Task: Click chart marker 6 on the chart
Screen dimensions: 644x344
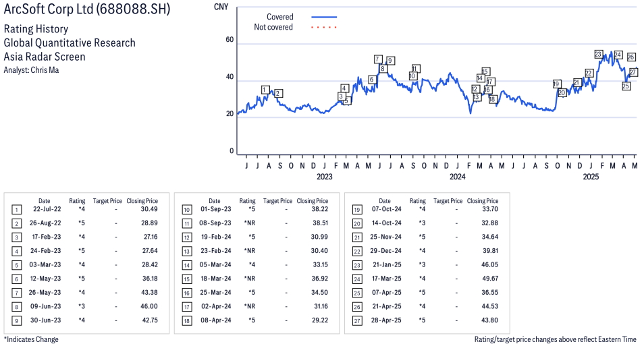Action: pos(372,80)
